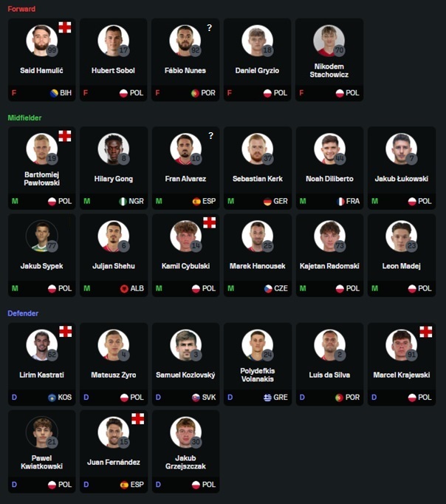Click the Greece flag on Polydefkis Volanakis's card
This screenshot has width=446, height=504.
(x=267, y=398)
